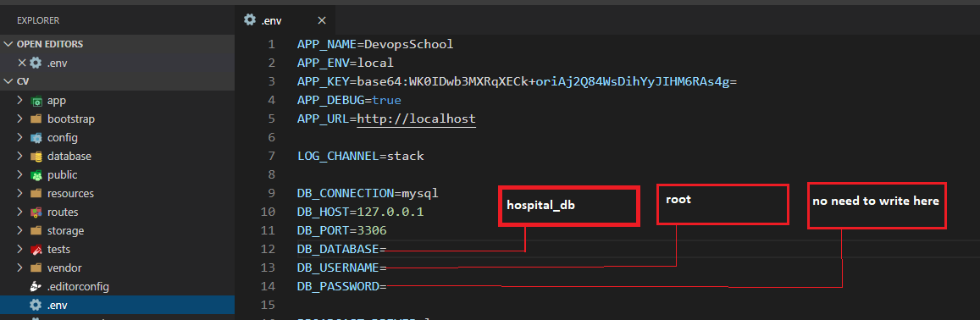The width and height of the screenshot is (980, 320).
Task: Open the http://localhost link in APP_URL
Action: (x=416, y=119)
